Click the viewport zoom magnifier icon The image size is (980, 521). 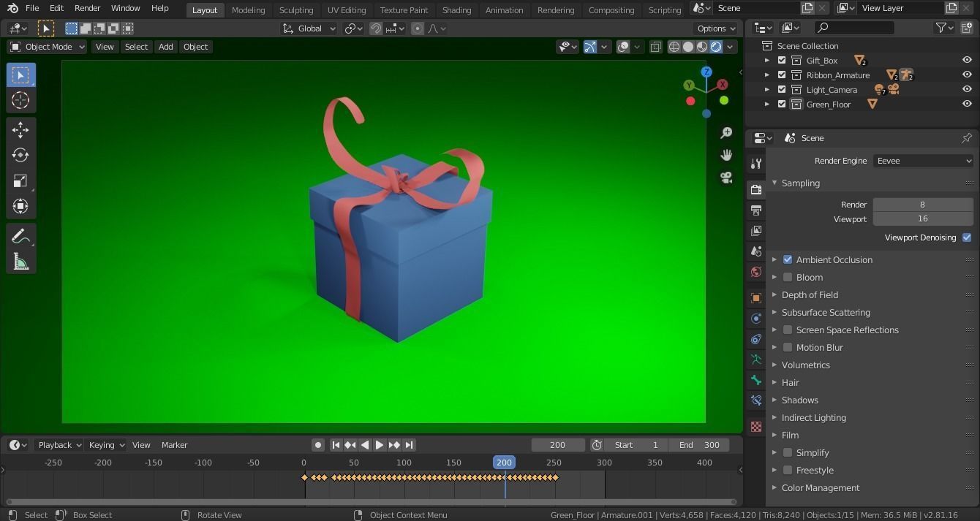click(x=726, y=132)
